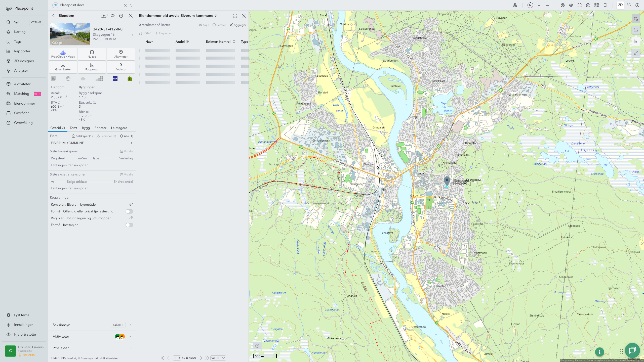Open the map statistics chart tool
The image size is (644, 362).
(636, 41)
